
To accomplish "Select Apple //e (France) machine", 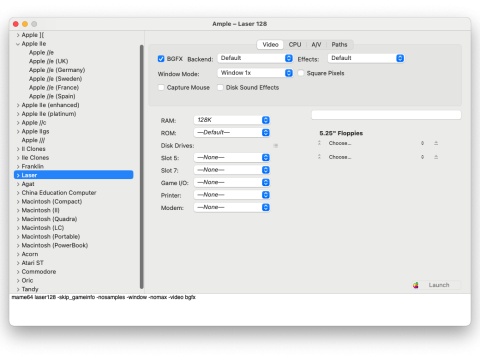I will point(54,88).
